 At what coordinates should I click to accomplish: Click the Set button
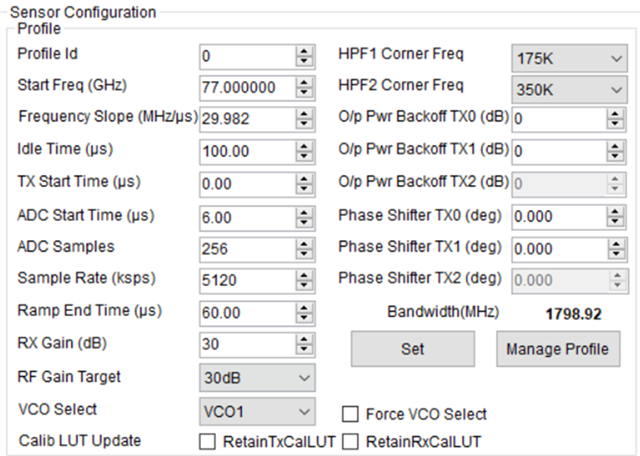pyautogui.click(x=412, y=349)
